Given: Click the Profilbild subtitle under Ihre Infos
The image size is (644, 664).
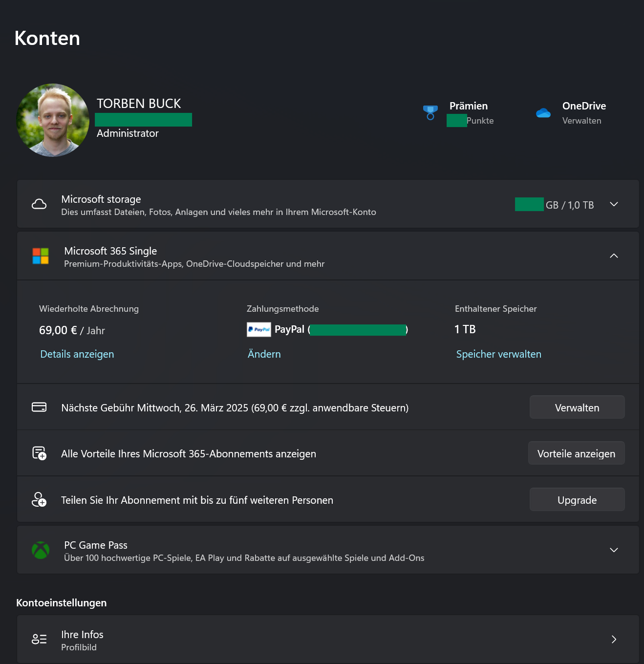Looking at the screenshot, I should (79, 647).
